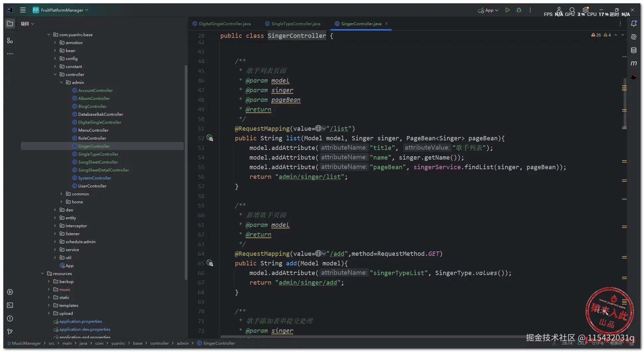The width and height of the screenshot is (644, 352).
Task: Expand the service package
Action: [55, 249]
